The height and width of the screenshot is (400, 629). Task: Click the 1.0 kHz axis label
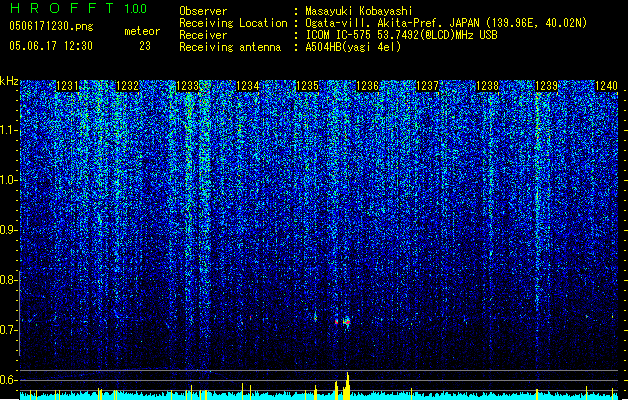click(9, 180)
